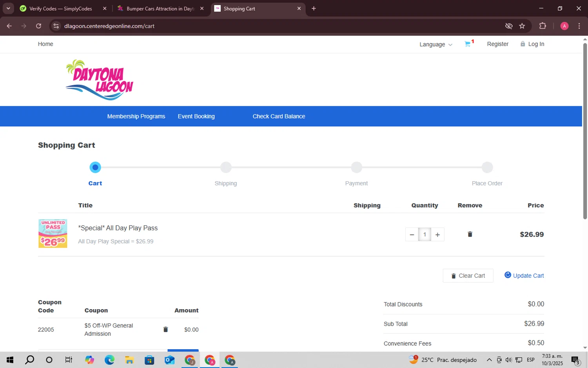
Task: Click the page vertical scrollbar
Action: pos(585,131)
